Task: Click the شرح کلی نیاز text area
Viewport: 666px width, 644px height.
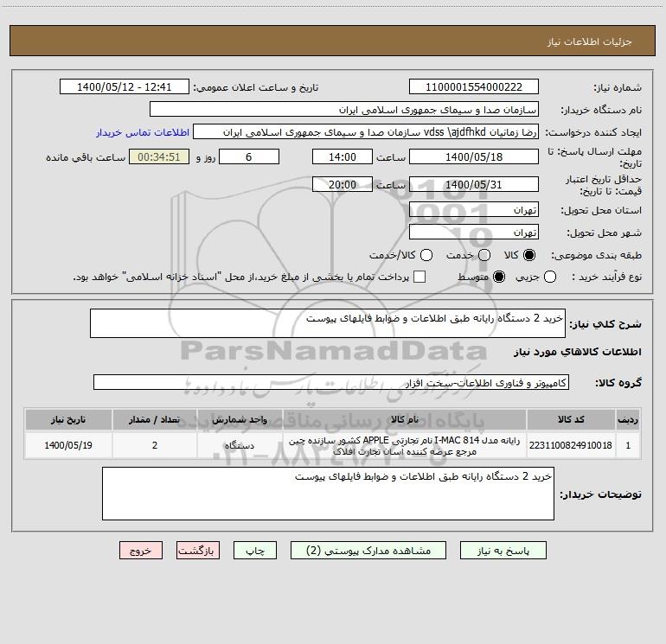Action: point(328,323)
